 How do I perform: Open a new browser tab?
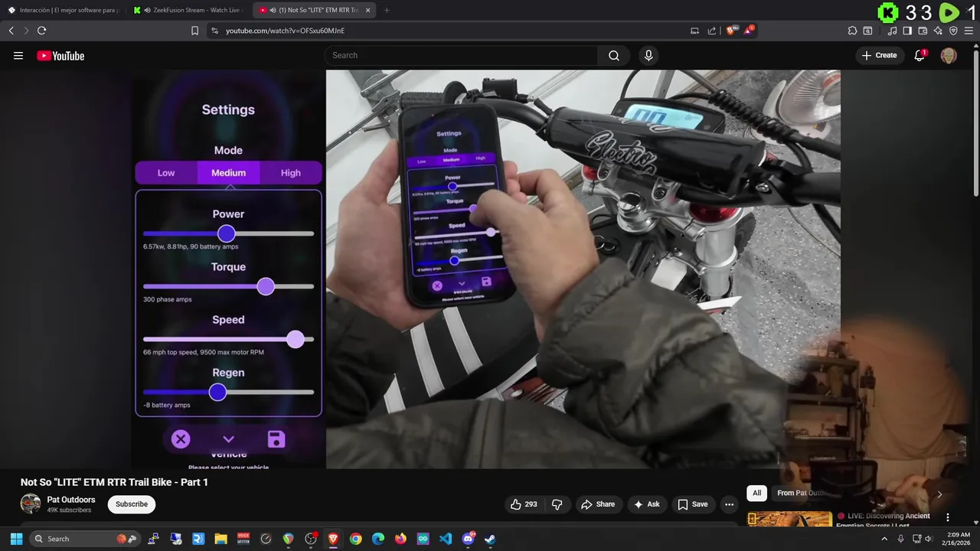click(386, 10)
